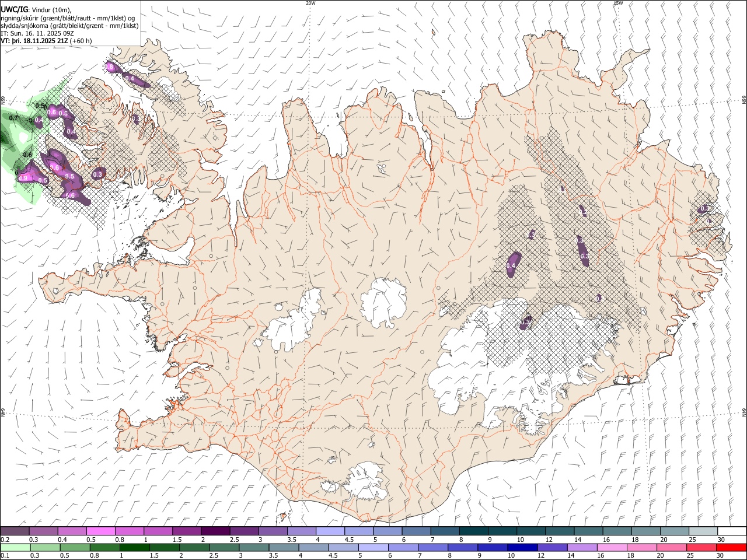
Task: Select the dark green 1 swatch in lower legend
Action: (x=135, y=547)
